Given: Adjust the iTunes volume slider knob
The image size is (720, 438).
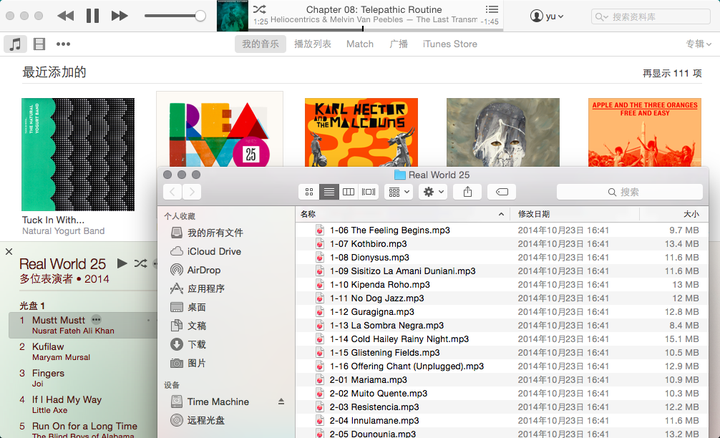Looking at the screenshot, I should [200, 16].
